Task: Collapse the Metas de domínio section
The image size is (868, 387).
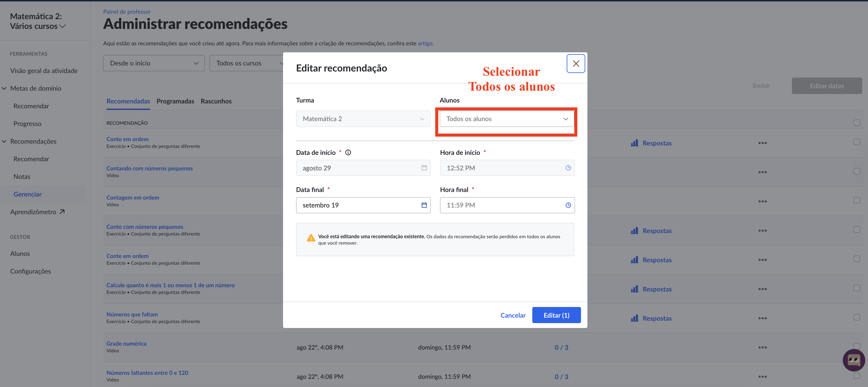Action: tap(4, 88)
